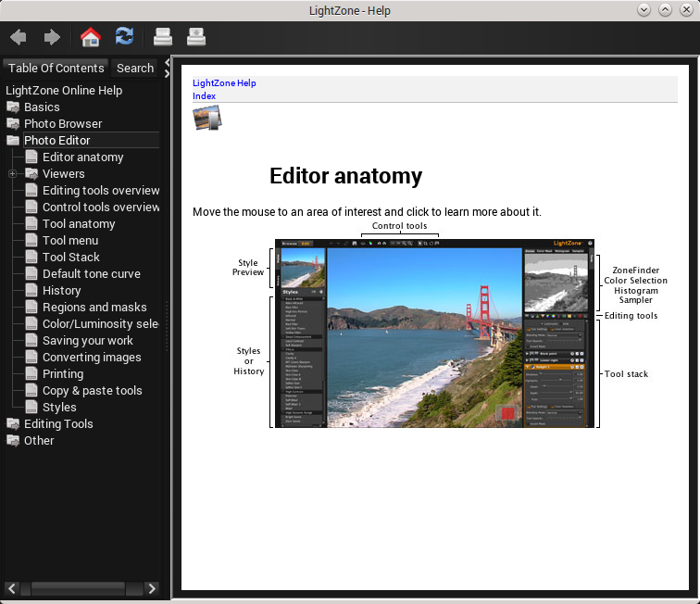Open the Styles topic
The image size is (700, 604).
[59, 408]
